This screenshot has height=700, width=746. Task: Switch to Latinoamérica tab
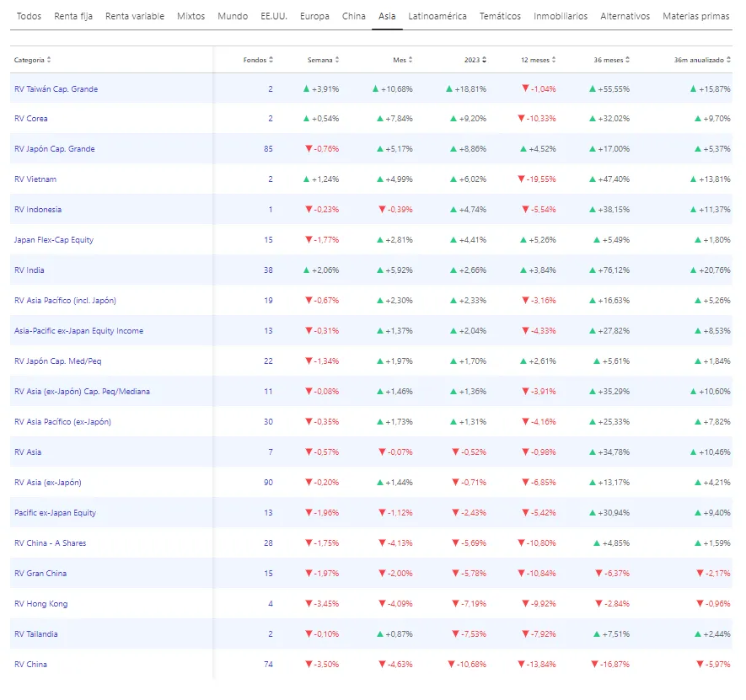(437, 16)
